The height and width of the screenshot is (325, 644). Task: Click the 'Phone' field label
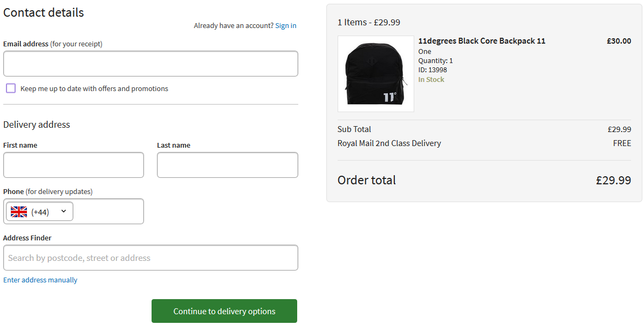pyautogui.click(x=13, y=191)
